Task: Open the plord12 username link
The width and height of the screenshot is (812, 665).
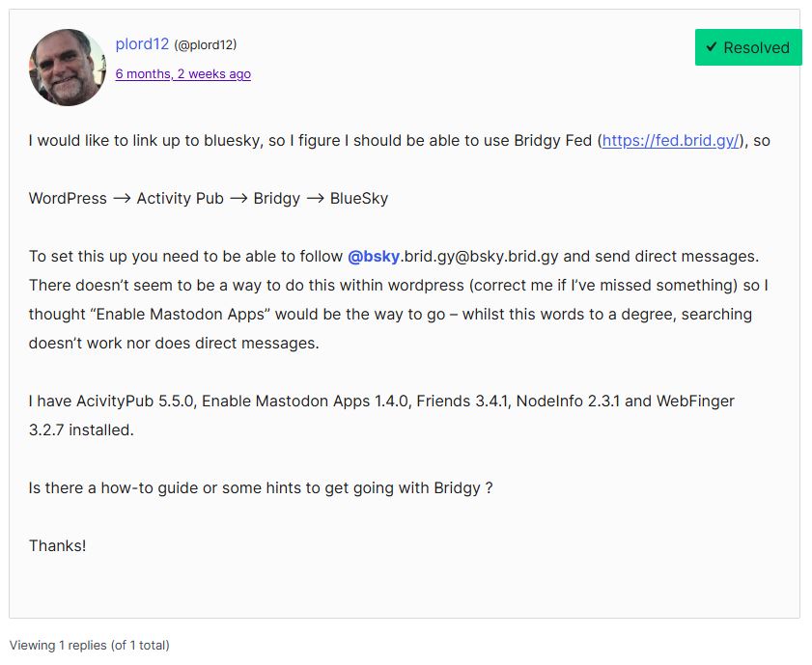Action: [x=142, y=44]
